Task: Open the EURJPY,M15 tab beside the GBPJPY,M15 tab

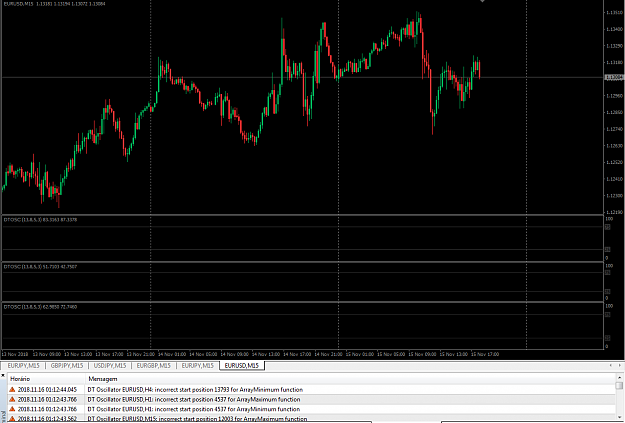Action: [24, 366]
